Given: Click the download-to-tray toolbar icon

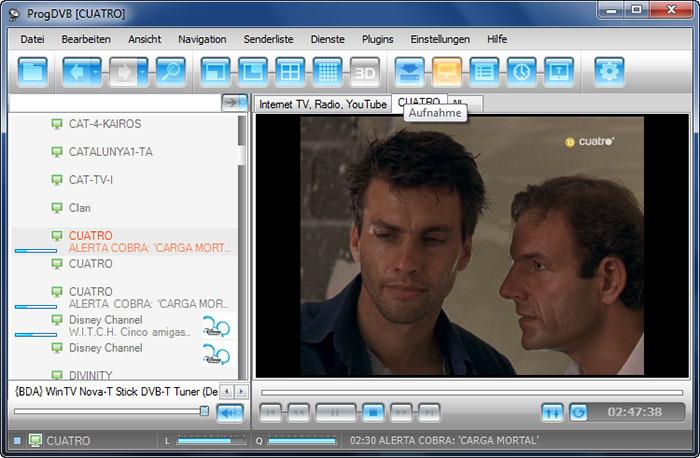Looking at the screenshot, I should [409, 72].
